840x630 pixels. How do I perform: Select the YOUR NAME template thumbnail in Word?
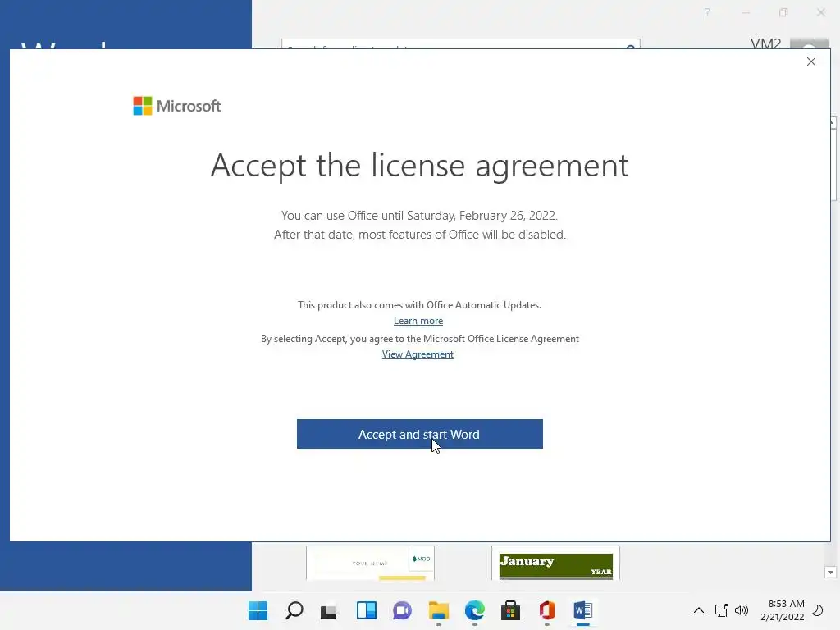coord(370,563)
